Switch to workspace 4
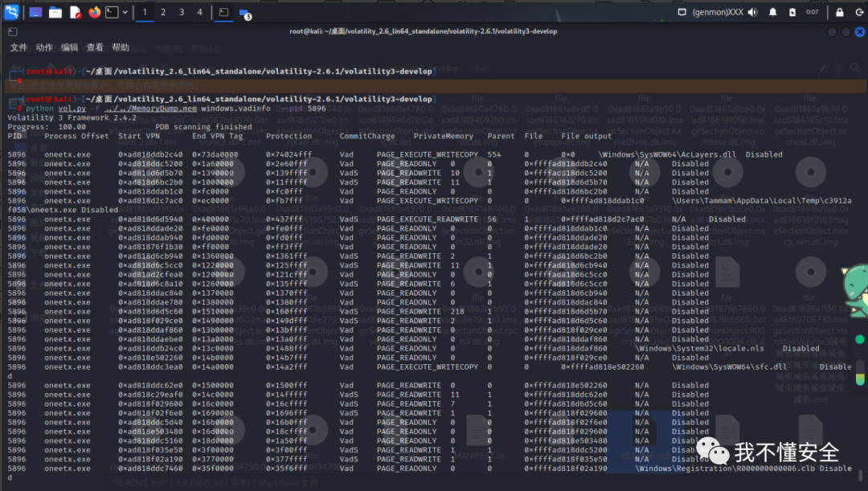868x491 pixels. [199, 11]
